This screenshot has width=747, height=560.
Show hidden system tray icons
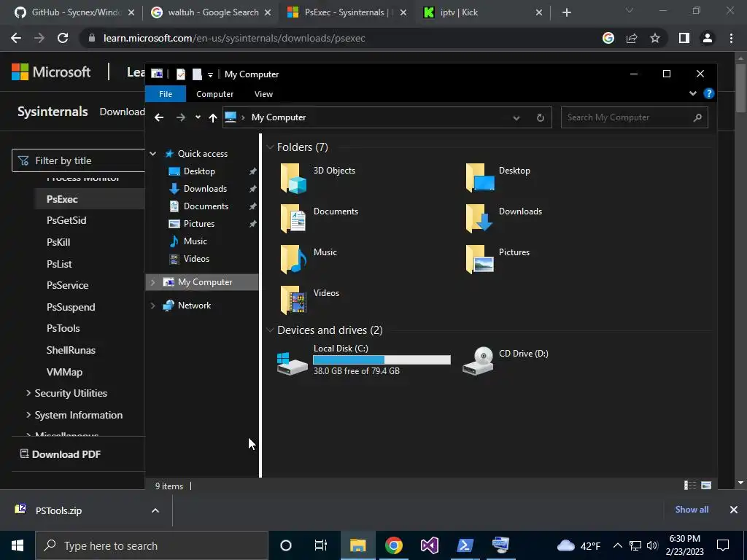click(x=617, y=545)
